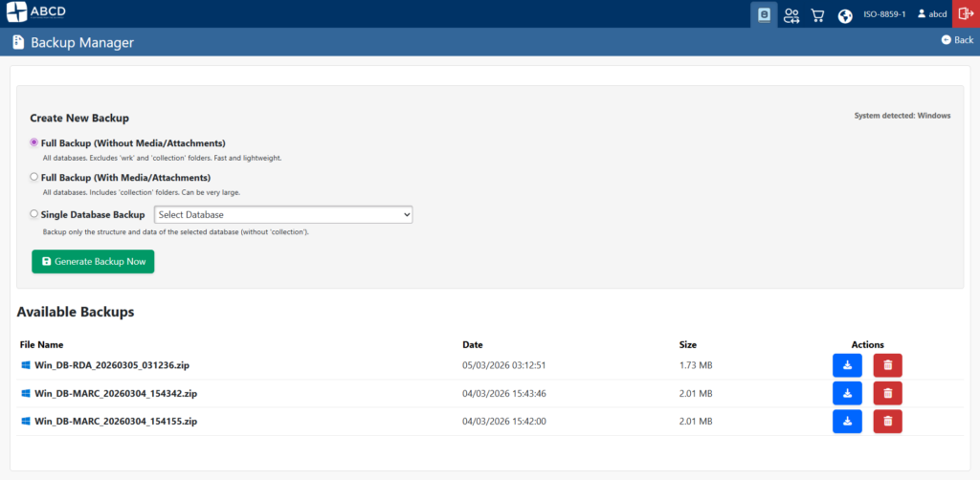Click the red logout icon
980x480 pixels.
click(x=966, y=14)
